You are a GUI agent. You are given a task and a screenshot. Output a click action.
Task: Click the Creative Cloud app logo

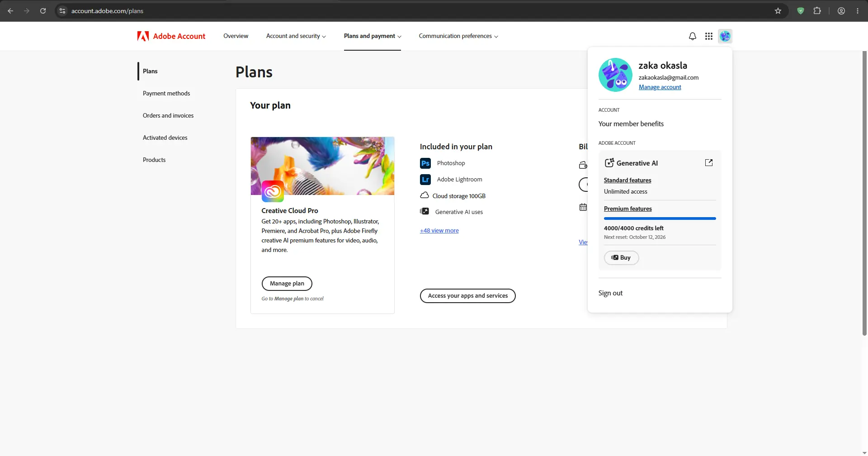[x=273, y=191]
